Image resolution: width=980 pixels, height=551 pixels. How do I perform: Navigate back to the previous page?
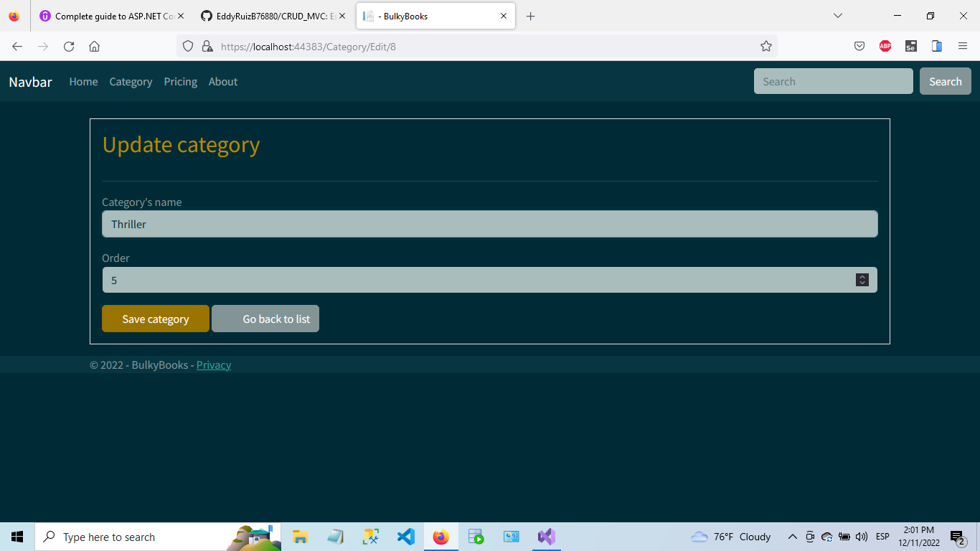pos(17,46)
